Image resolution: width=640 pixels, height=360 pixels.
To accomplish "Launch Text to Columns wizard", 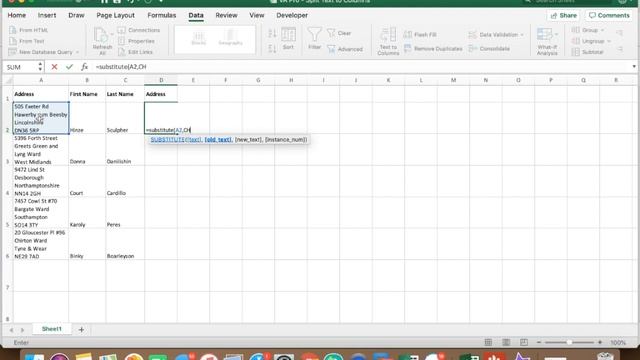I will 388,41.
